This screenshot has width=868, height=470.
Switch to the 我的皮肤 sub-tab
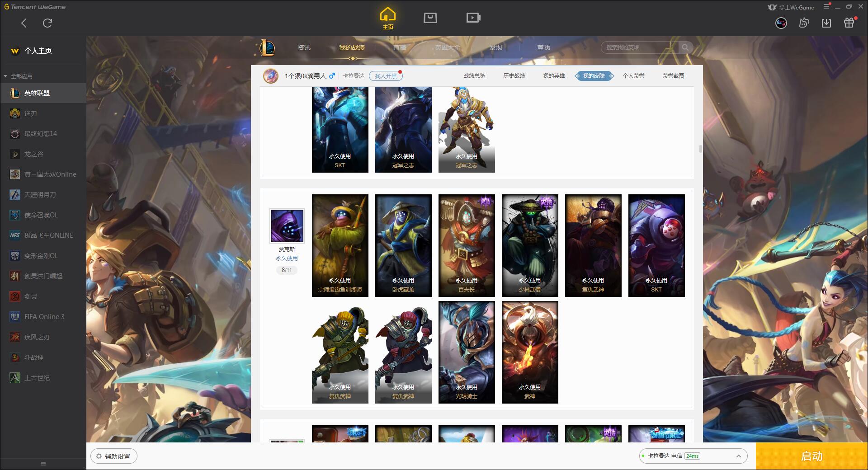[594, 76]
